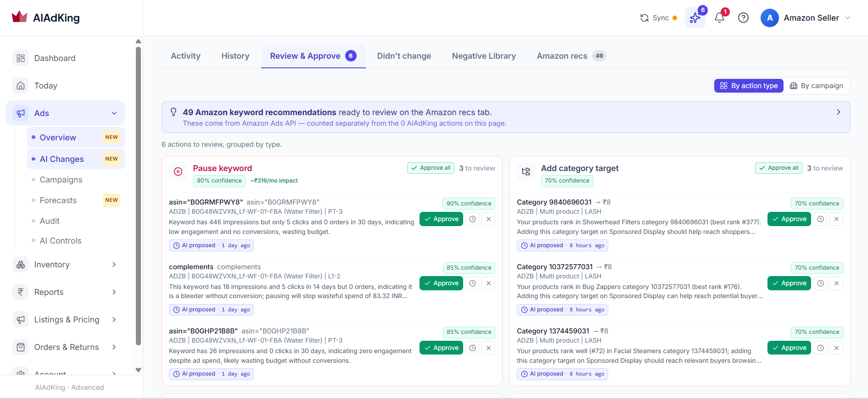This screenshot has width=868, height=399.
Task: Open the History tab
Action: 235,56
